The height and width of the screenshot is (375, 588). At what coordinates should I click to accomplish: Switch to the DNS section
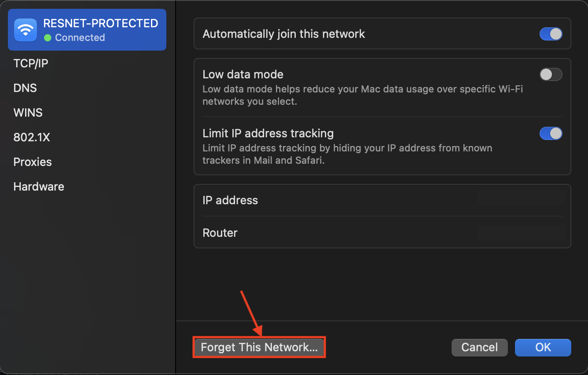[25, 88]
